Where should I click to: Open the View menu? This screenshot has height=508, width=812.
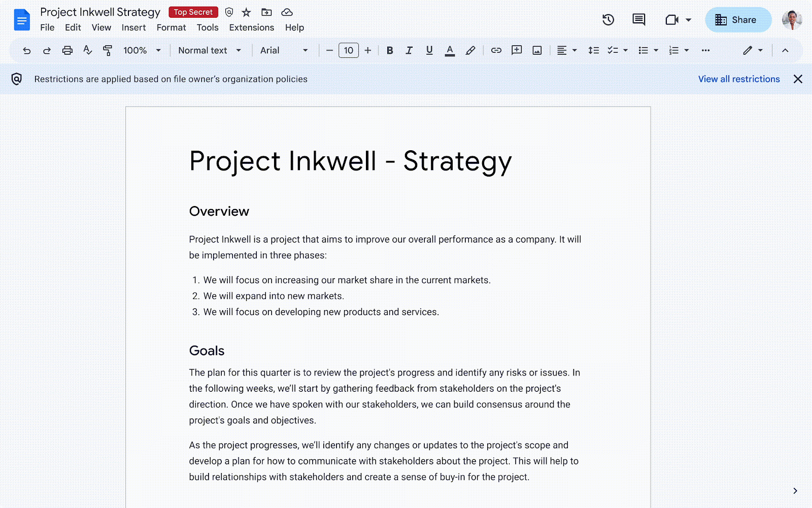coord(101,27)
